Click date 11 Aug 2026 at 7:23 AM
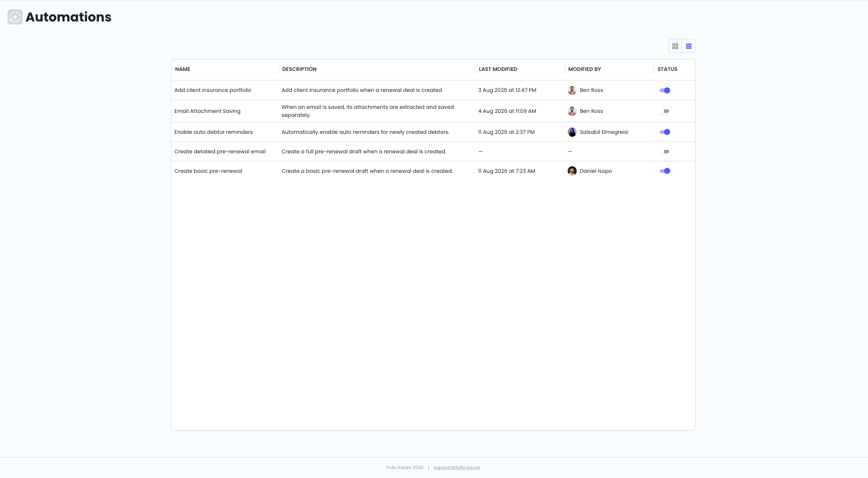Image resolution: width=868 pixels, height=478 pixels. coord(507,171)
